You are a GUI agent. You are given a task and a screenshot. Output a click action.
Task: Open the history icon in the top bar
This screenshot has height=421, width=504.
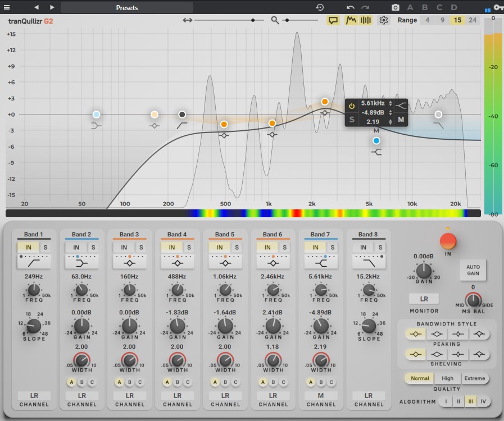[x=320, y=7]
